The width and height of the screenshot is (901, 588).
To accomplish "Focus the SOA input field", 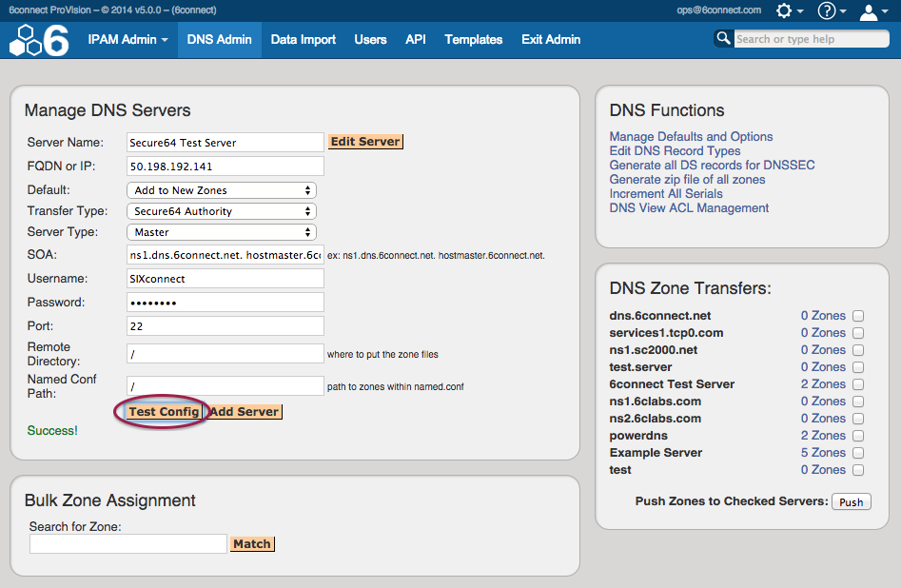I will 225,255.
